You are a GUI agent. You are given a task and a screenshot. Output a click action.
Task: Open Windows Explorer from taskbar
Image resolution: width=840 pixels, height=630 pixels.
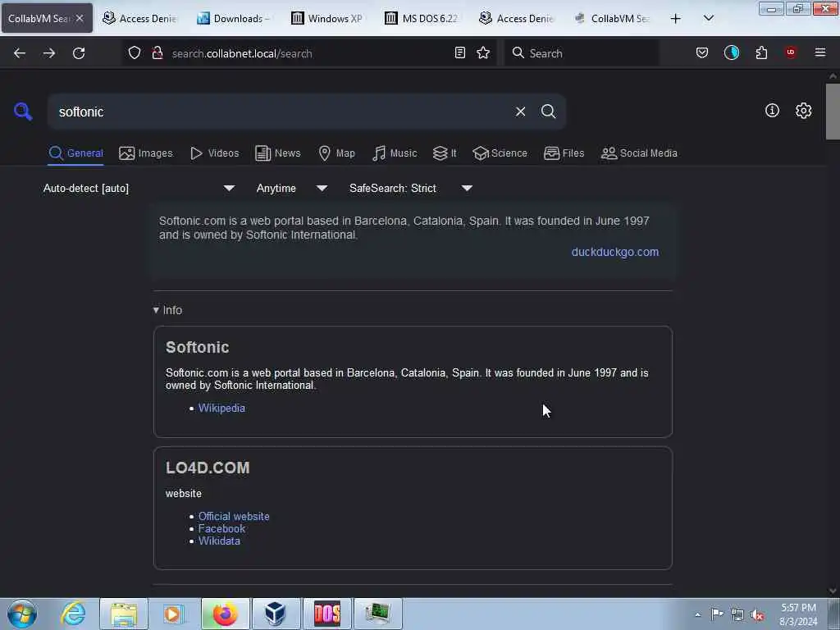tap(124, 614)
